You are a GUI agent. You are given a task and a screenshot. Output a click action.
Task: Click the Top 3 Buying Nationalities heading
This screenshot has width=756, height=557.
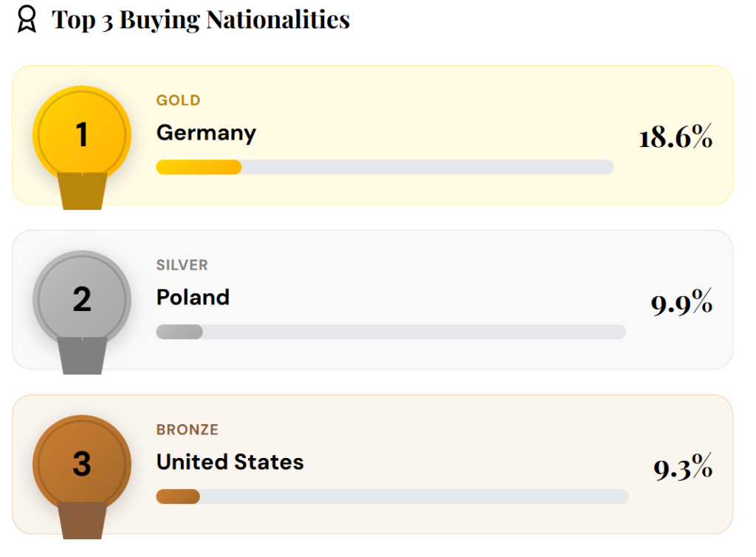tap(201, 20)
